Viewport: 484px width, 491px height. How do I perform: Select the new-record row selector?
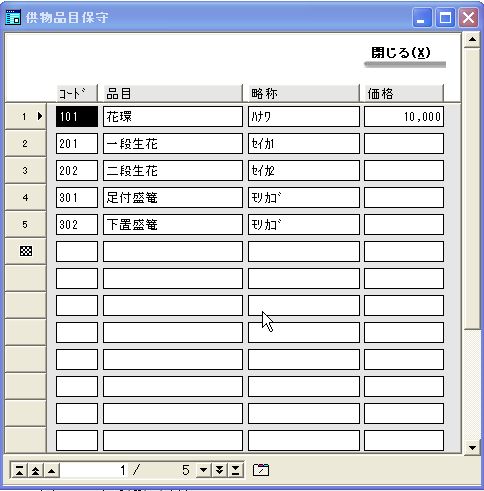coord(25,251)
